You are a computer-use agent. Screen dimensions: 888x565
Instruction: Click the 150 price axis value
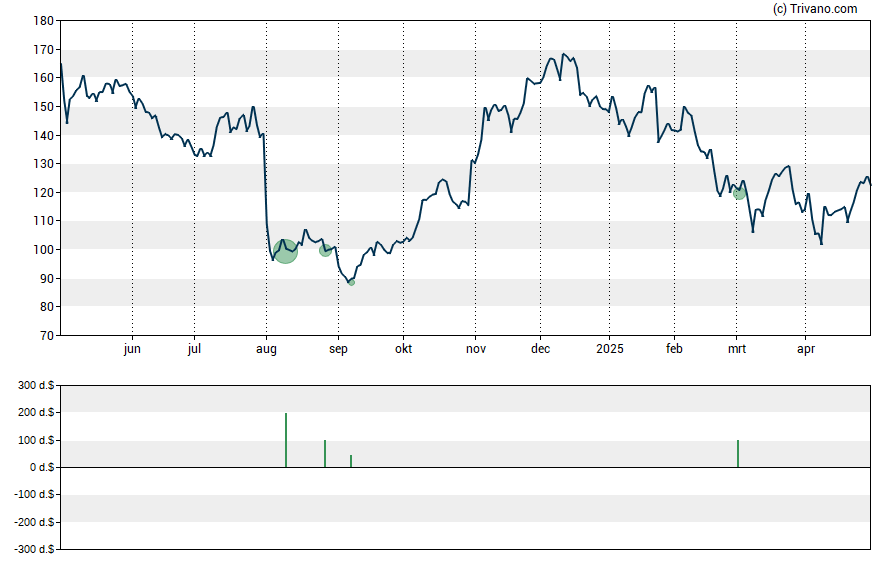[x=44, y=107]
